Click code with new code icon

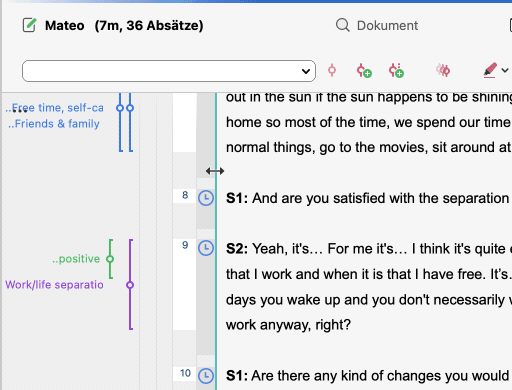(364, 70)
